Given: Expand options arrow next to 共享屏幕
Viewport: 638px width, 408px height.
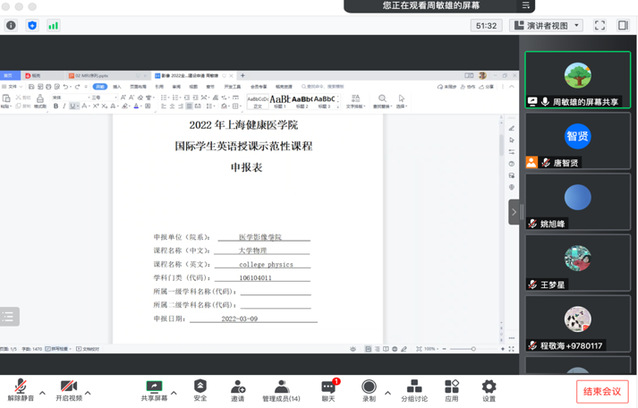Looking at the screenshot, I should click(176, 384).
